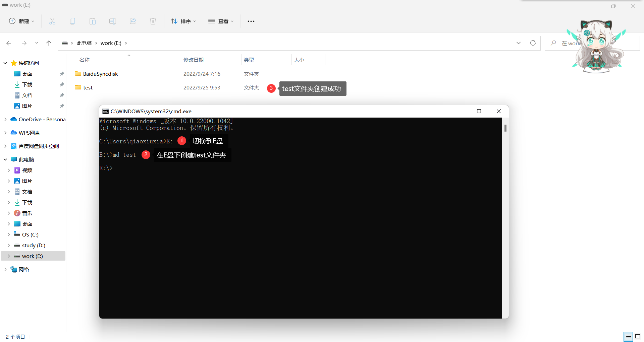Select WPS网盘 in navigation pane
Image resolution: width=644 pixels, height=342 pixels.
coord(25,133)
